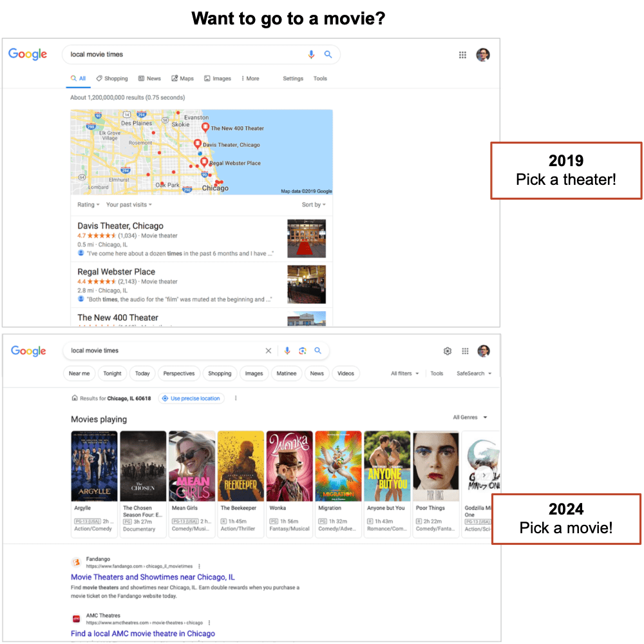Switch to the Maps tab in 2019 results

[182, 79]
